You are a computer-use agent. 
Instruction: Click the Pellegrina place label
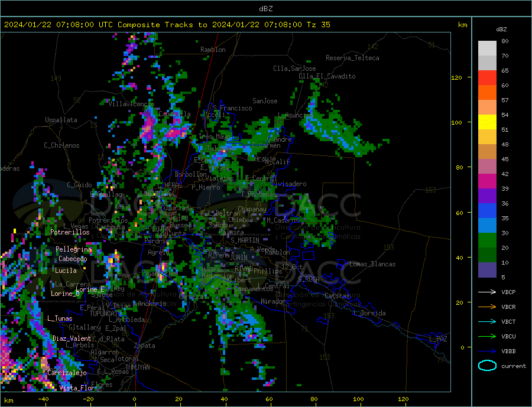(74, 249)
